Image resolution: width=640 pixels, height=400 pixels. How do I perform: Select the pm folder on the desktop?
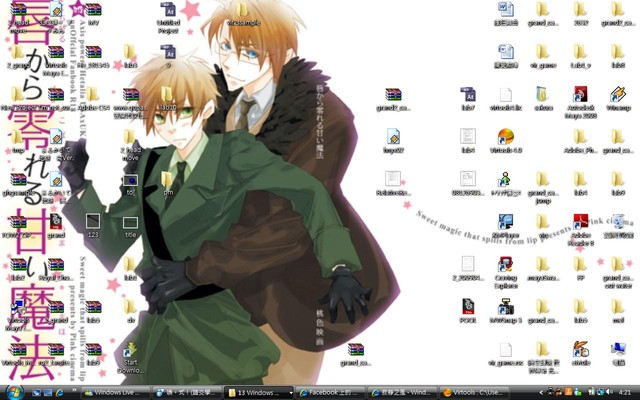(x=167, y=184)
